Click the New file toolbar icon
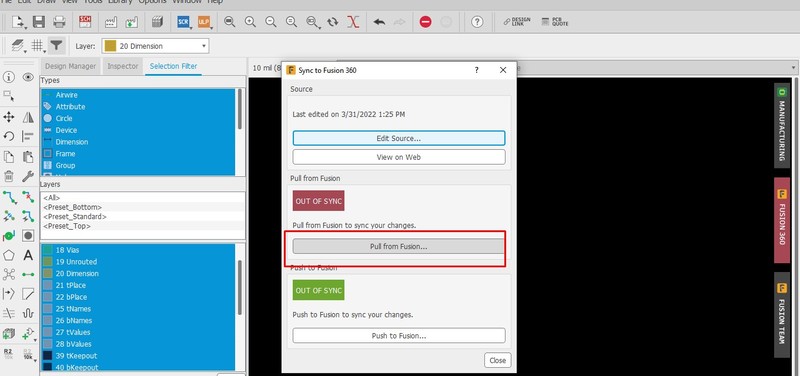Viewport: 800px width, 376px height. click(x=18, y=22)
